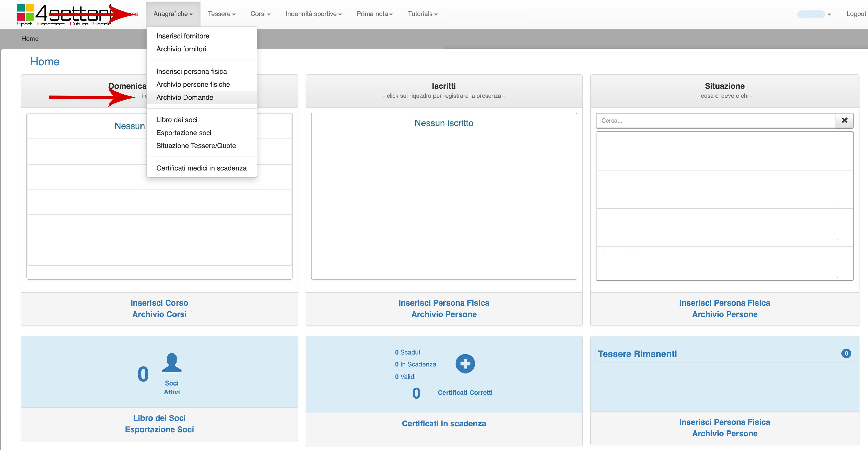This screenshot has height=466, width=868.
Task: Open the Indennità sportive dropdown
Action: (x=313, y=14)
